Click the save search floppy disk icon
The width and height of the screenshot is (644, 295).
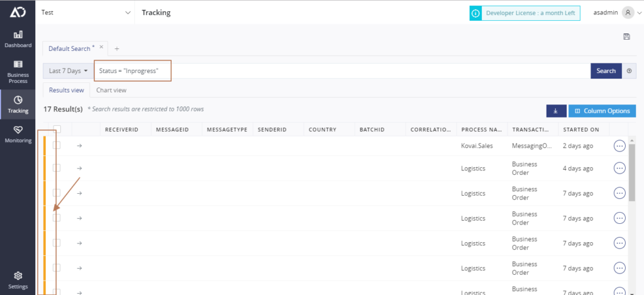point(626,36)
